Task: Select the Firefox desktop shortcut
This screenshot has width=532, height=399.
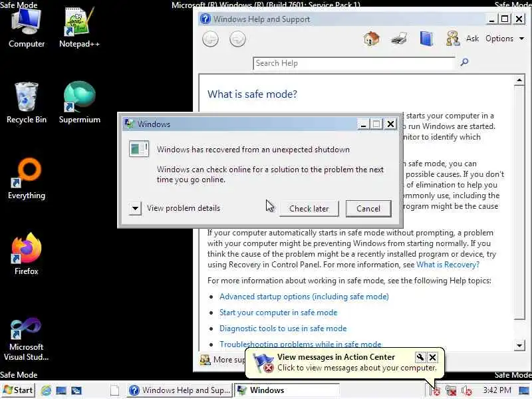Action: click(x=26, y=255)
